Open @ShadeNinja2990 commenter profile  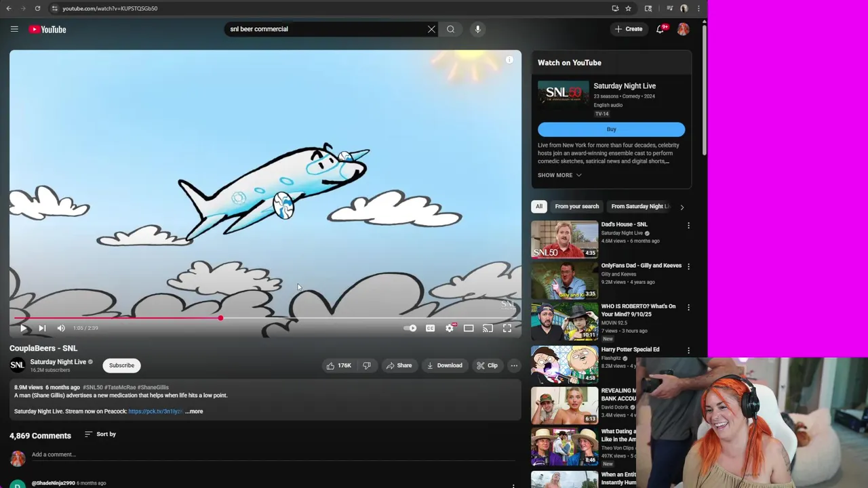[54, 483]
